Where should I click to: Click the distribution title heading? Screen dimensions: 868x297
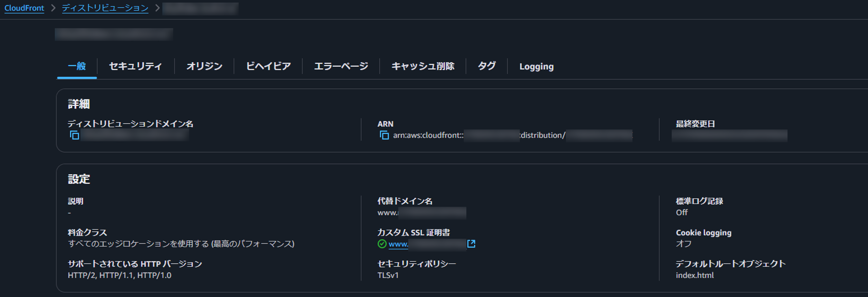114,34
